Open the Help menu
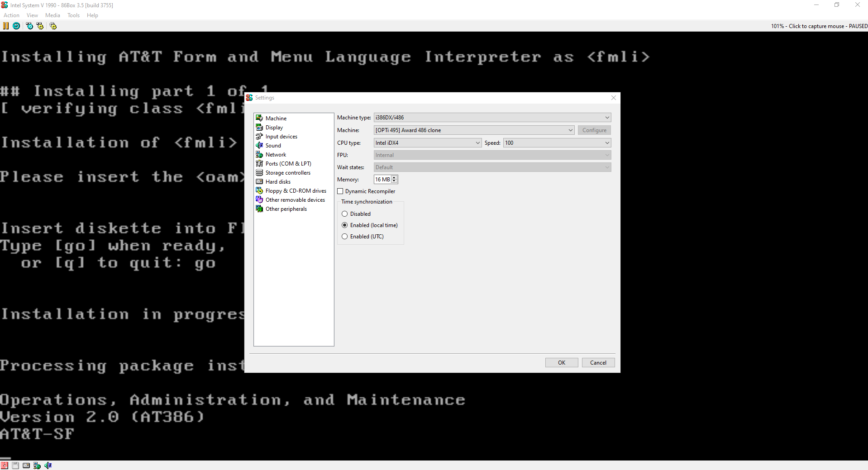 click(x=92, y=15)
